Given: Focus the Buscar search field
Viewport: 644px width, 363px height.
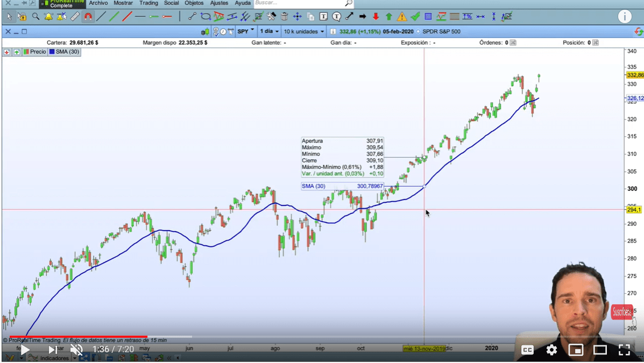Looking at the screenshot, I should [303, 3].
